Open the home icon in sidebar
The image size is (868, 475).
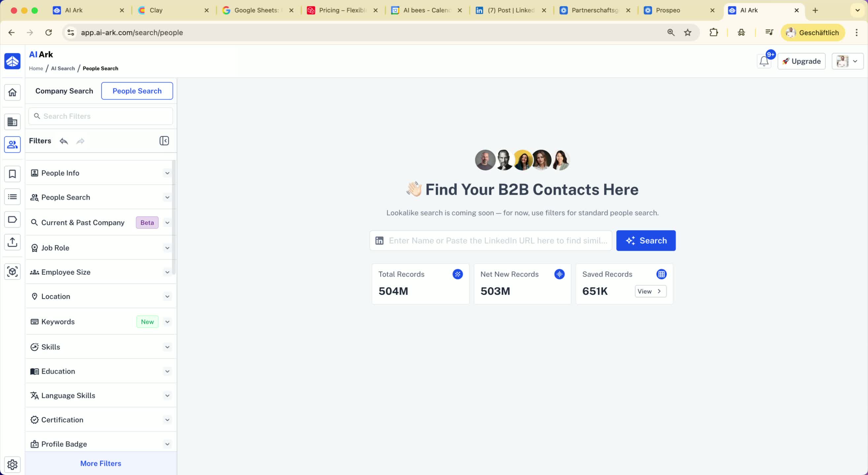click(13, 92)
